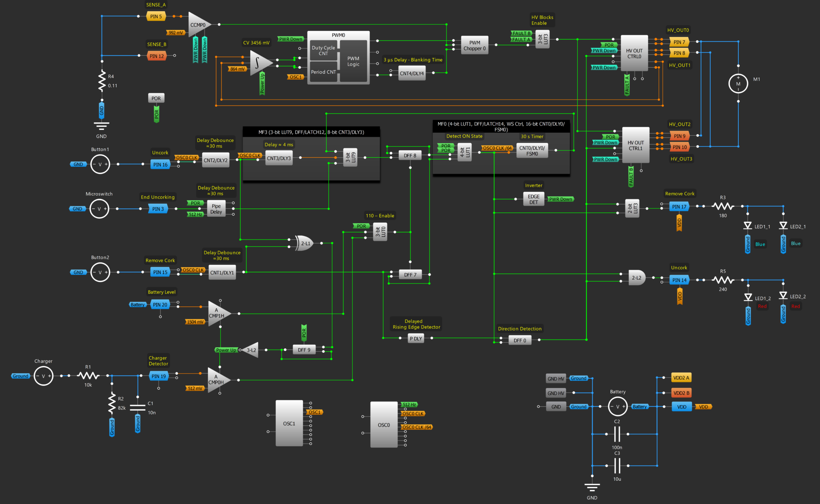Click the EDGE DET block
The width and height of the screenshot is (820, 504).
tap(533, 199)
